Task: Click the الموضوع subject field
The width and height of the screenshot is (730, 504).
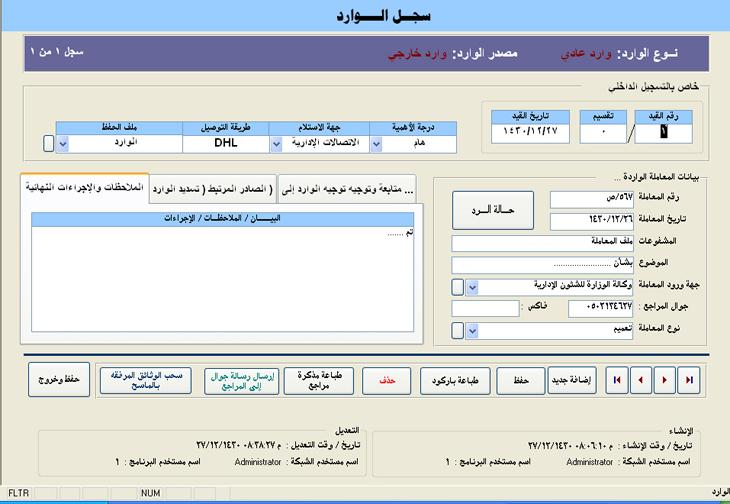Action: [x=542, y=265]
